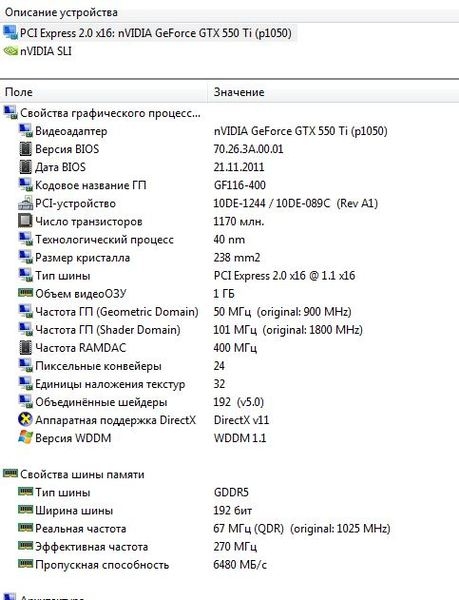Image resolution: width=459 pixels, height=600 pixels.
Task: Click the Реальная частота memory icon
Action: coord(26,528)
